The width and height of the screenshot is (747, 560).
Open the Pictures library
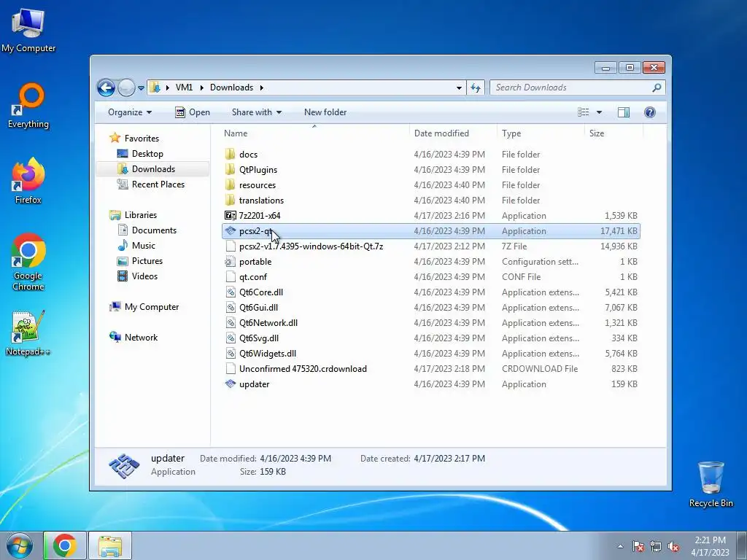pyautogui.click(x=147, y=261)
